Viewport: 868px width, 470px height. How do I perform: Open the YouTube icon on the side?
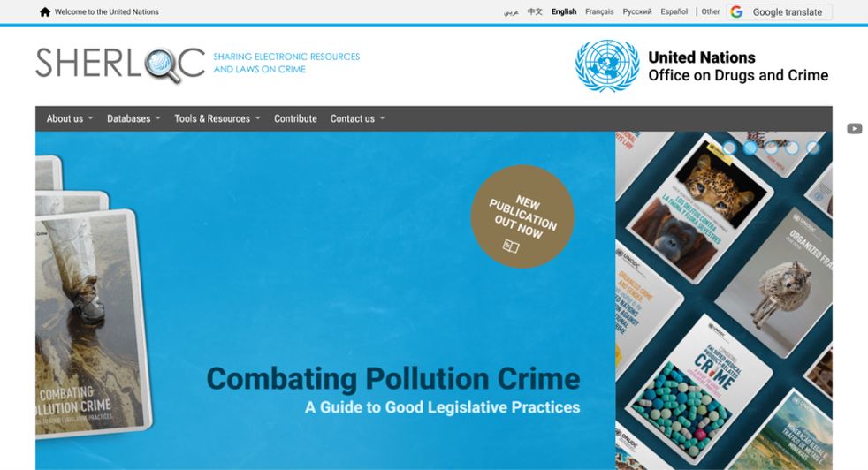[x=854, y=128]
